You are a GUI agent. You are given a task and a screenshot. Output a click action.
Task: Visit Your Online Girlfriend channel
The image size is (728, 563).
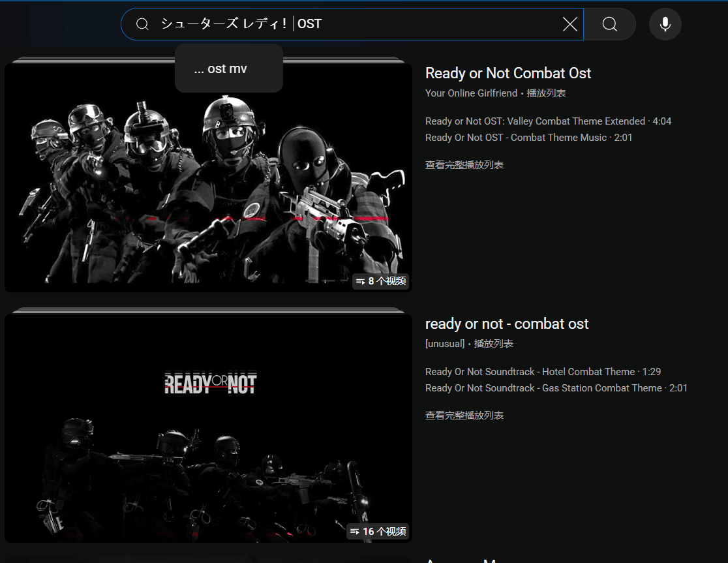[x=471, y=93]
